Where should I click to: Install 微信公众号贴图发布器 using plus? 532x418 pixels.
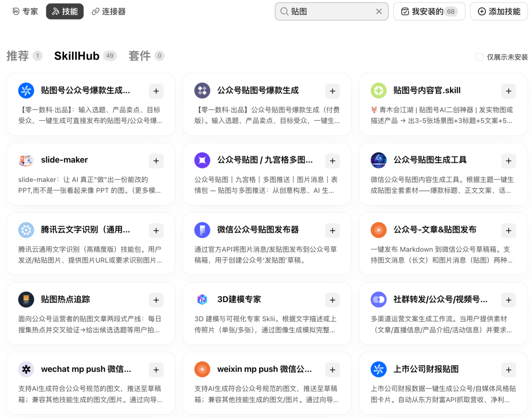(x=332, y=231)
